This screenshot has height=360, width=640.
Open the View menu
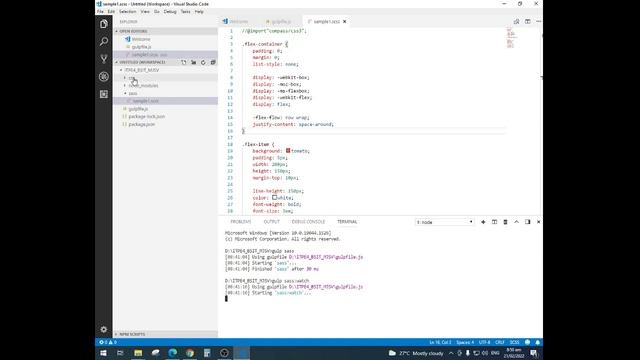point(145,12)
